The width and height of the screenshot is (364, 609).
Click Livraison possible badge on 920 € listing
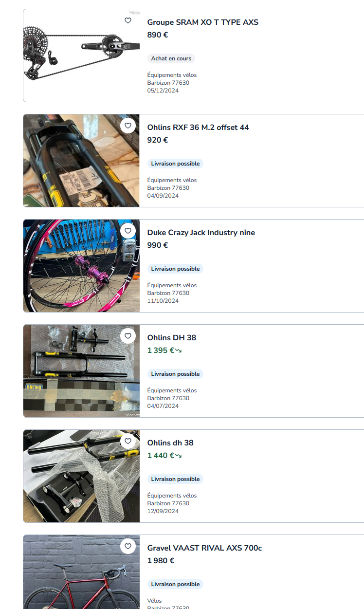[175, 164]
